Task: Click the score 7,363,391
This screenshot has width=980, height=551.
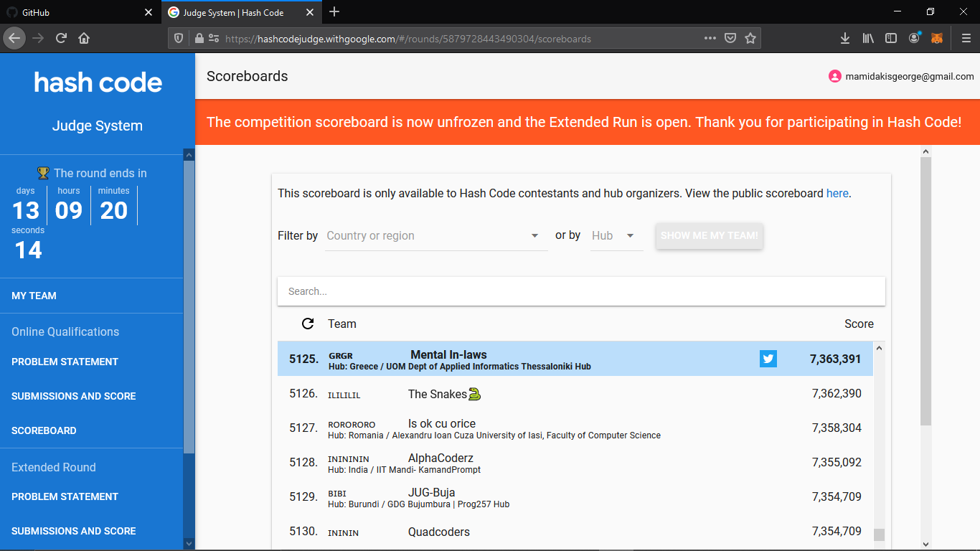Action: (835, 359)
